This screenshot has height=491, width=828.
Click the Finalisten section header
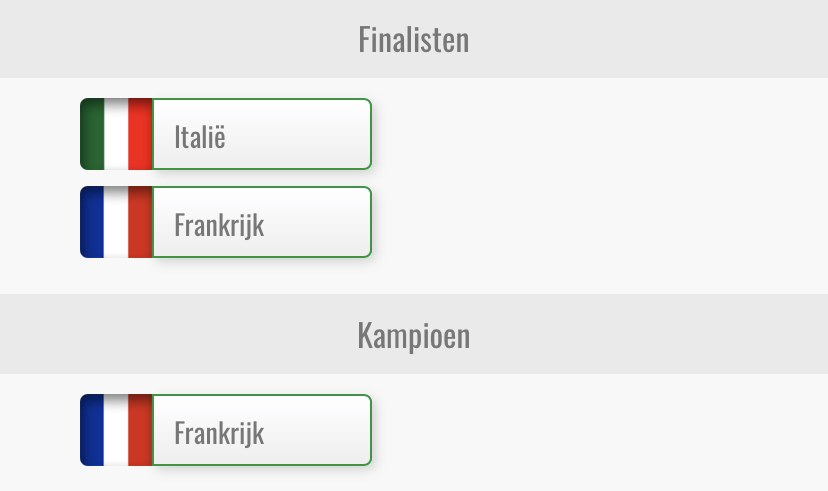414,39
